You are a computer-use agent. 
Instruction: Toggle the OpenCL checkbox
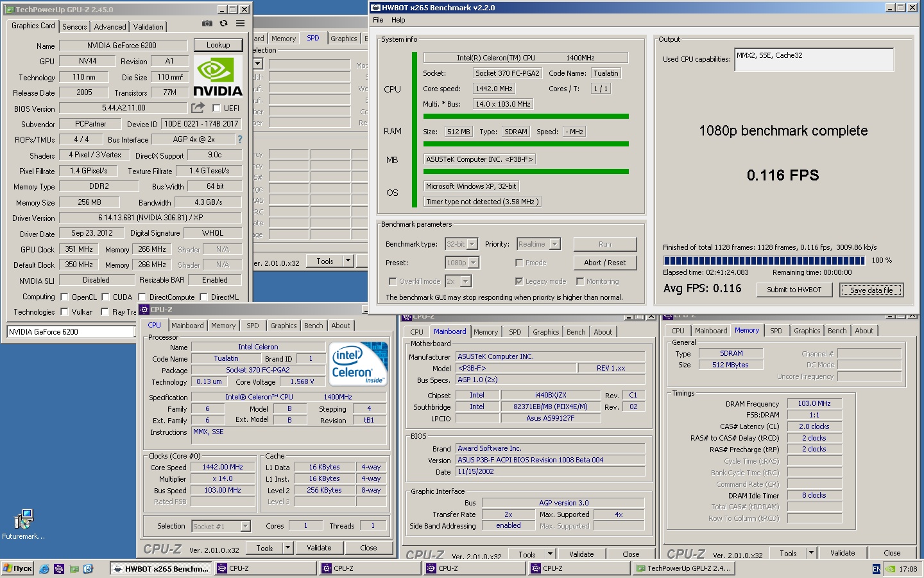pos(64,297)
